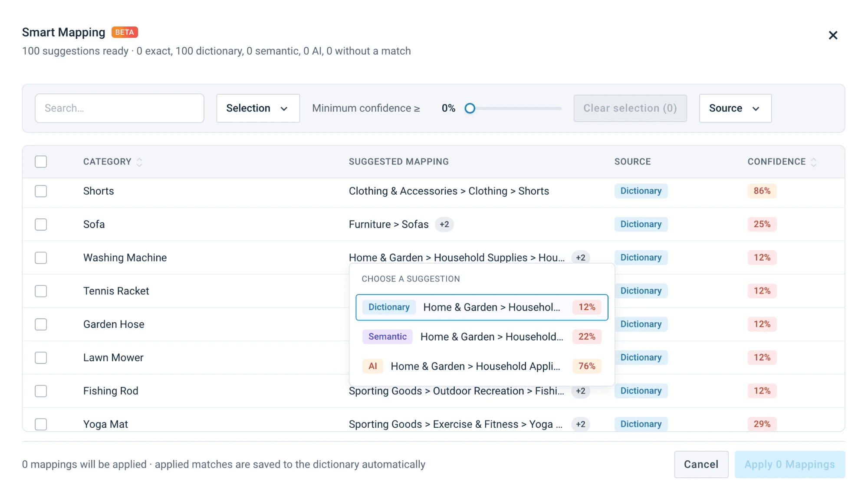Open the Selection dropdown
Viewport: 868px width, 502px height.
pyautogui.click(x=258, y=108)
